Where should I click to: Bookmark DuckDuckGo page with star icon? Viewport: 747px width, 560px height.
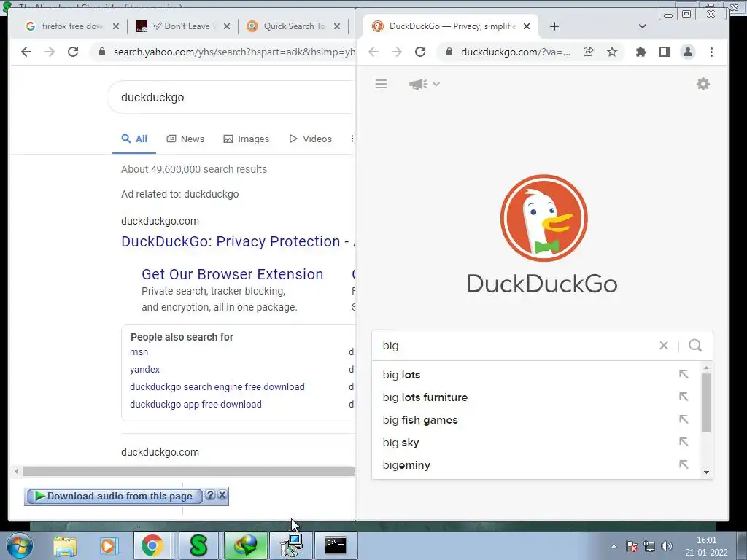[612, 52]
